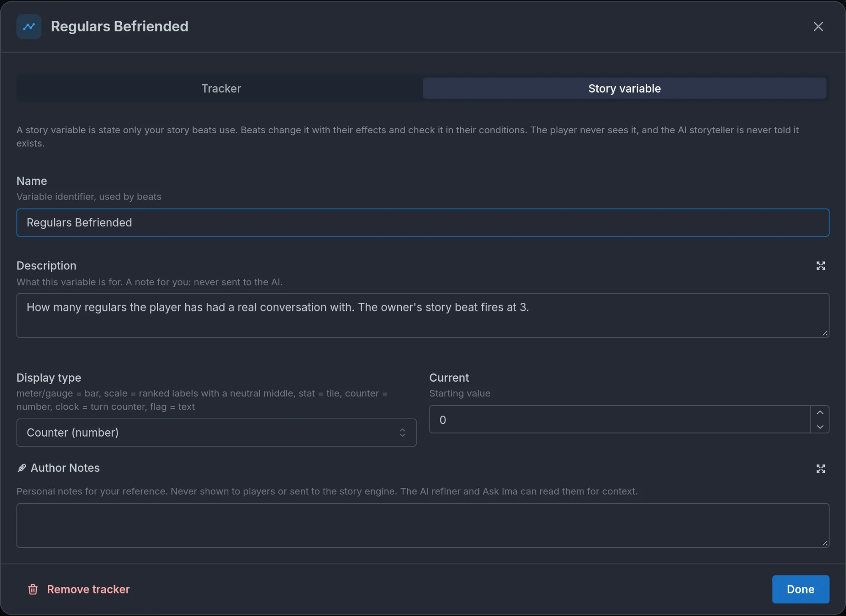Click the tracker chart icon in header
This screenshot has height=616, width=846.
29,26
